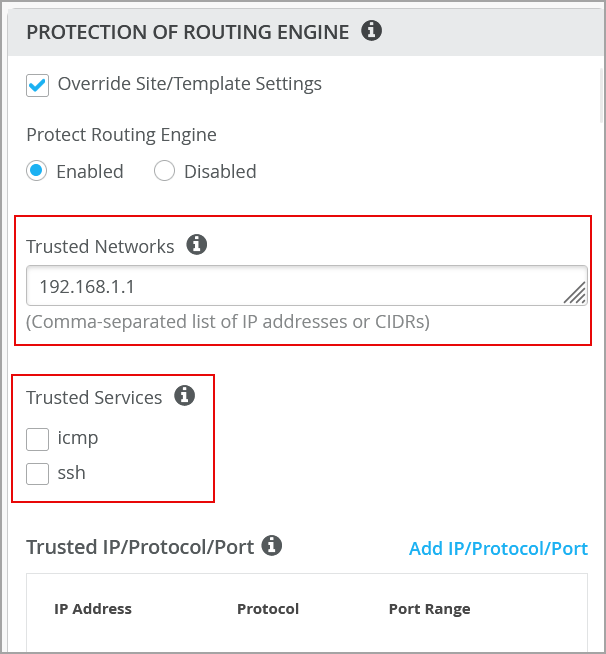Viewport: 606px width, 654px height.
Task: Select the Disabled radio button
Action: coord(165,171)
